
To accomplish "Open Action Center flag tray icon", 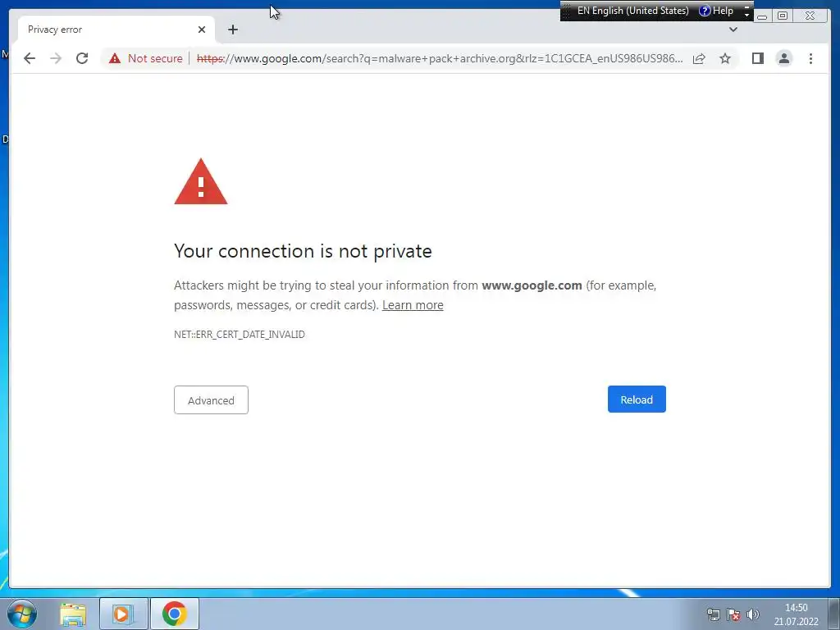I will pos(733,614).
